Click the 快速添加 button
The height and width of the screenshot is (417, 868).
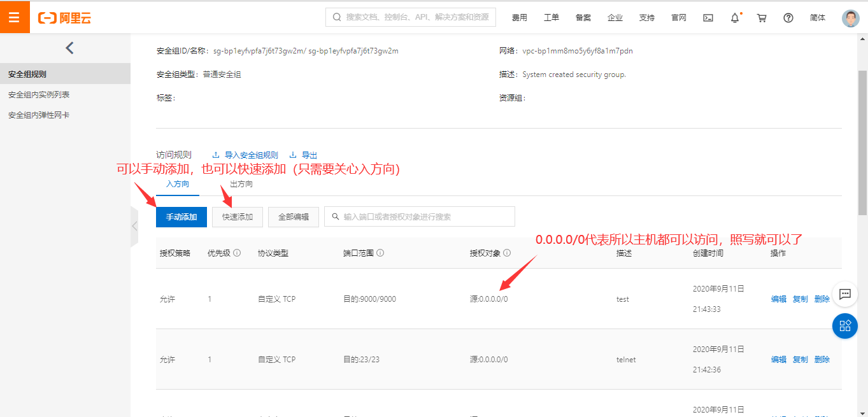(237, 216)
